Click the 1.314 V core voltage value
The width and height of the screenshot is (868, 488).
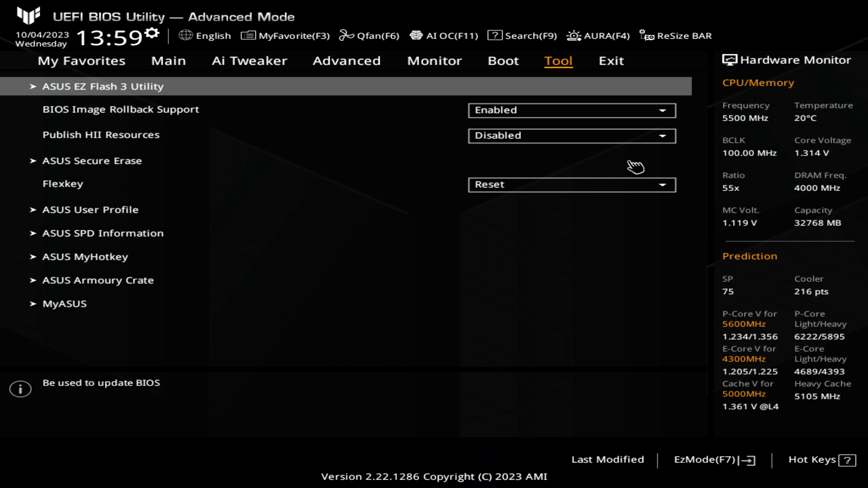click(811, 153)
